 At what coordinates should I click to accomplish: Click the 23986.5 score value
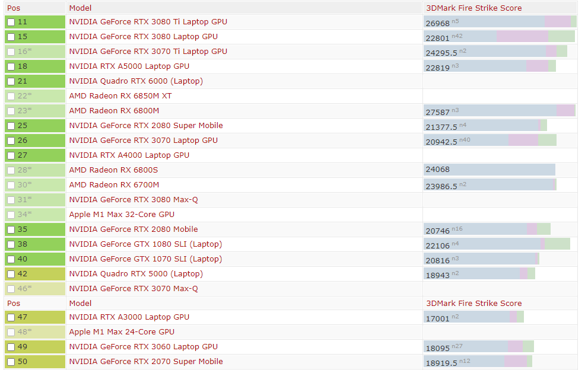pos(441,186)
